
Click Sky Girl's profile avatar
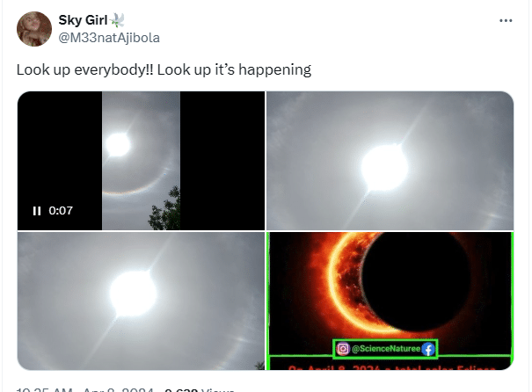point(34,29)
